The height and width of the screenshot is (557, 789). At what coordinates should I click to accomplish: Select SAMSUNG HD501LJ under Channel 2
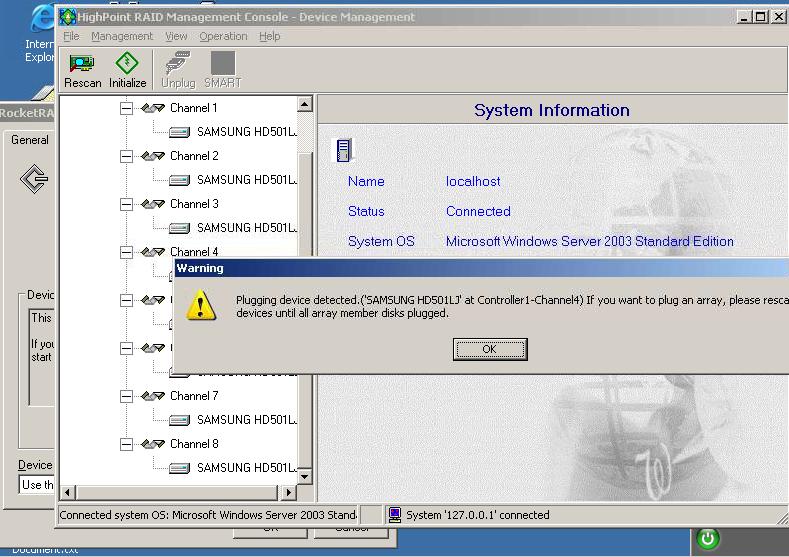(x=247, y=180)
